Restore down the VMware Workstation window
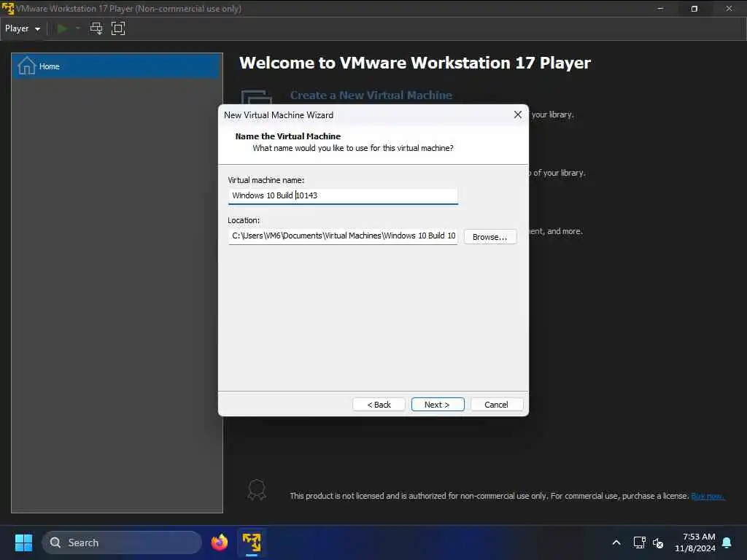 click(694, 9)
